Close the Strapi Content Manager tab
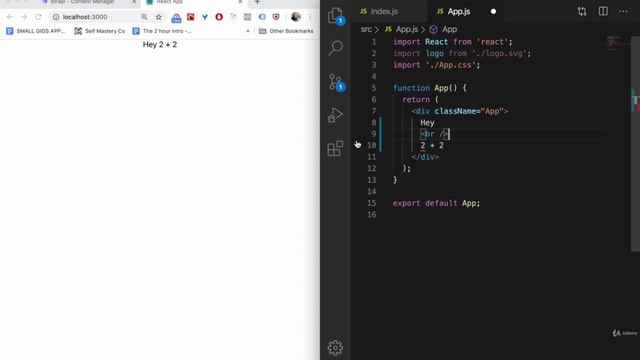The image size is (640, 360). point(133,2)
